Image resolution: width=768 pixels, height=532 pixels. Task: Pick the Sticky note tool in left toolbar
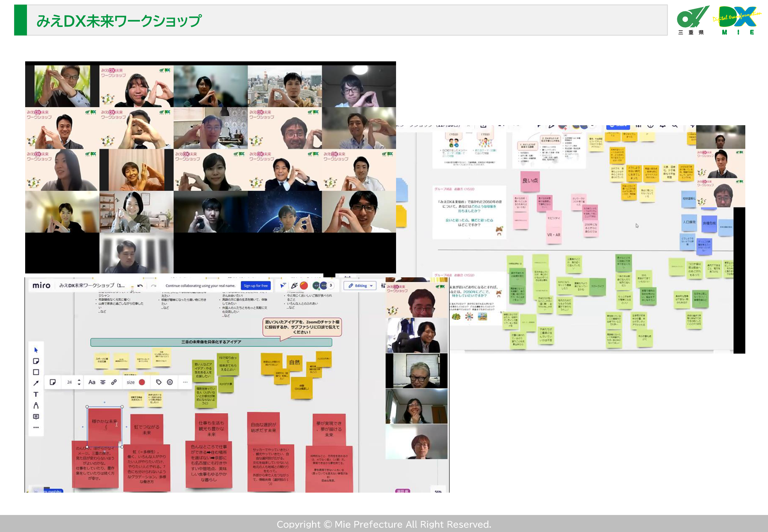pyautogui.click(x=36, y=361)
